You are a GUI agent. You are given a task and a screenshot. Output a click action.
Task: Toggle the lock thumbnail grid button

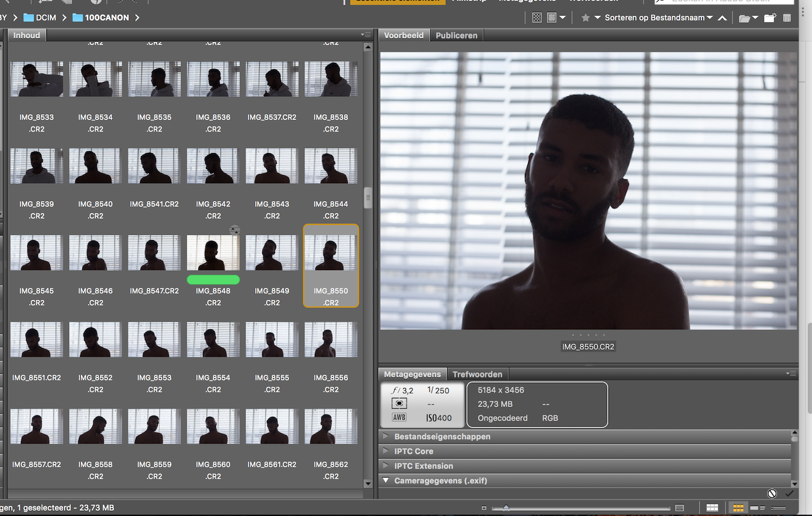[x=712, y=508]
